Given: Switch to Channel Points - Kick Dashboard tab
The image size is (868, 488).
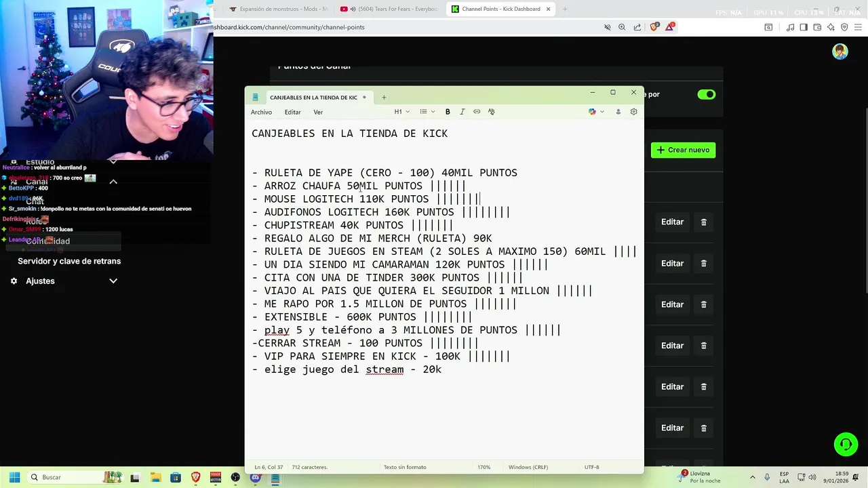Looking at the screenshot, I should [500, 9].
